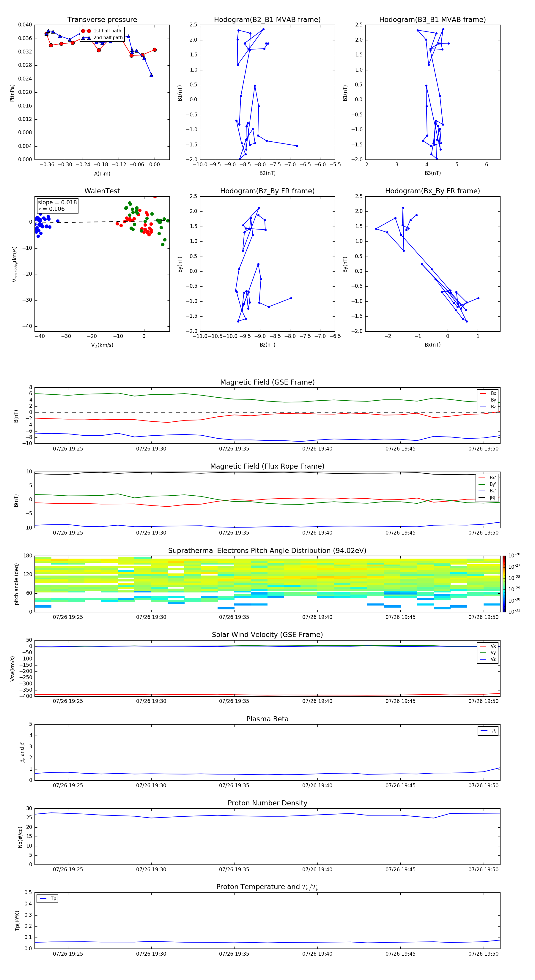Viewport: 535px width, 980px height.
Task: Click the 'WalenTest' plot title
Action: coord(102,191)
